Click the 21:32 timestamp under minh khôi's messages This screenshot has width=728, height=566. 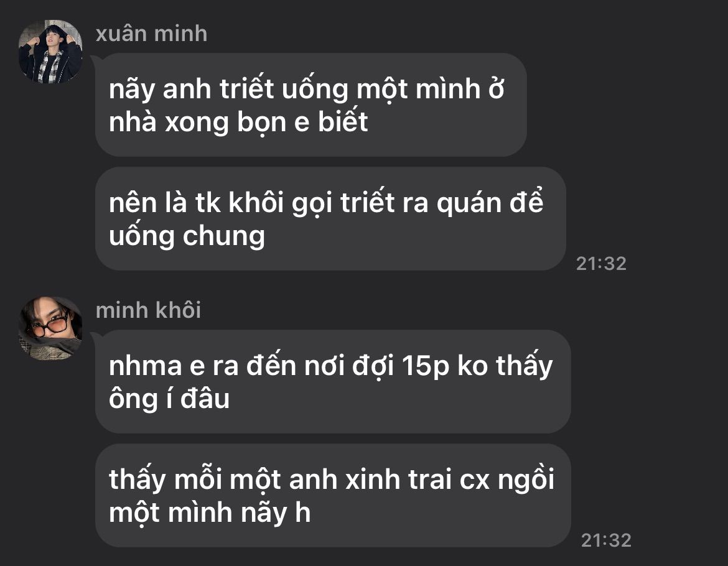(x=606, y=540)
